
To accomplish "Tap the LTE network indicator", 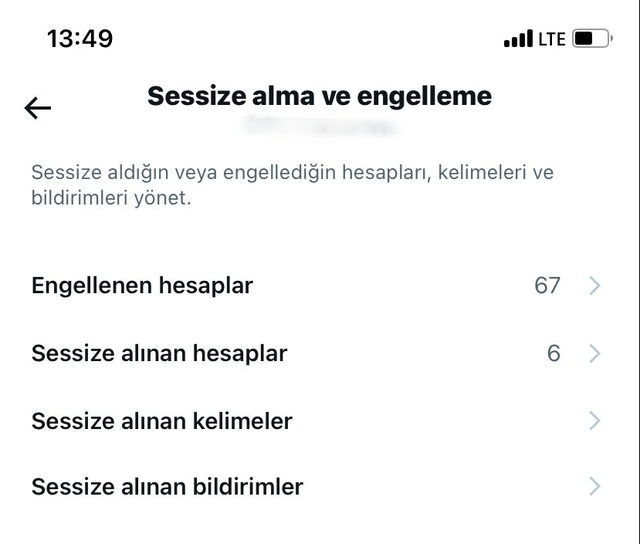I will [x=552, y=40].
